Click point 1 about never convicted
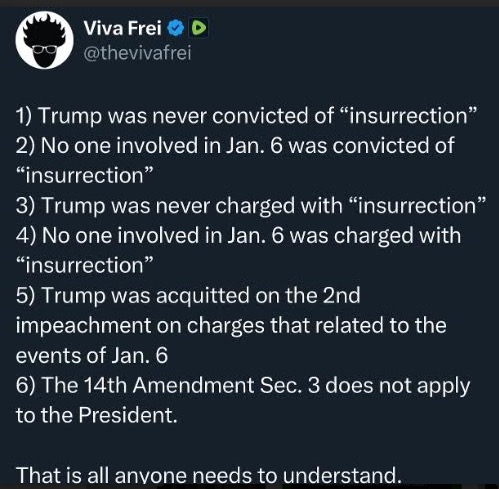Image resolution: width=499 pixels, height=489 pixels. click(245, 116)
